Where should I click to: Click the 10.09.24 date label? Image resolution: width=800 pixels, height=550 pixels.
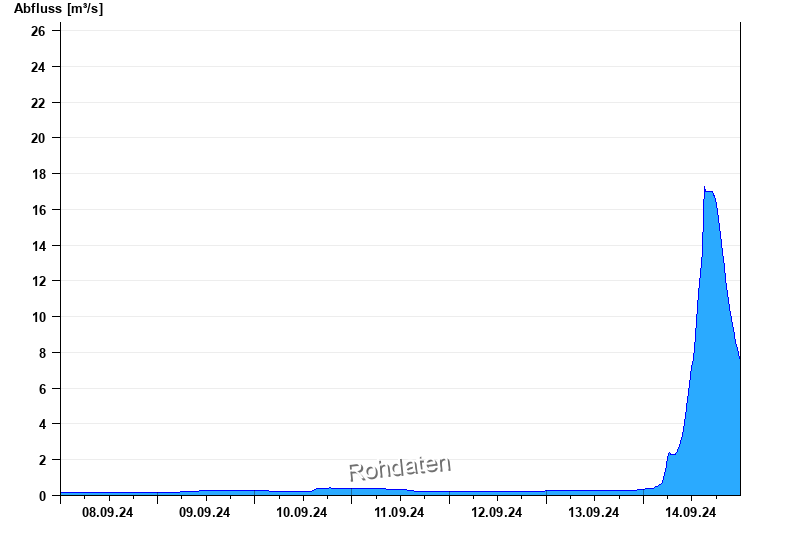point(302,513)
